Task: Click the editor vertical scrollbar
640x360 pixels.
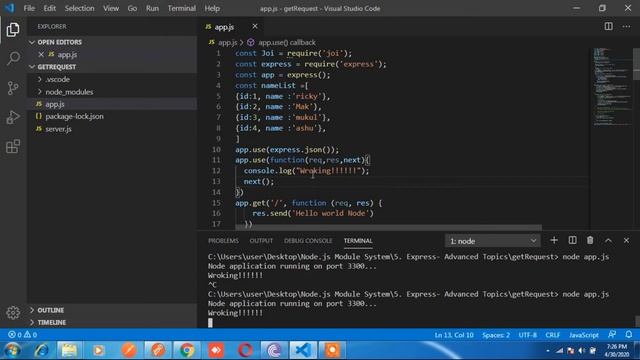Action: click(x=636, y=64)
